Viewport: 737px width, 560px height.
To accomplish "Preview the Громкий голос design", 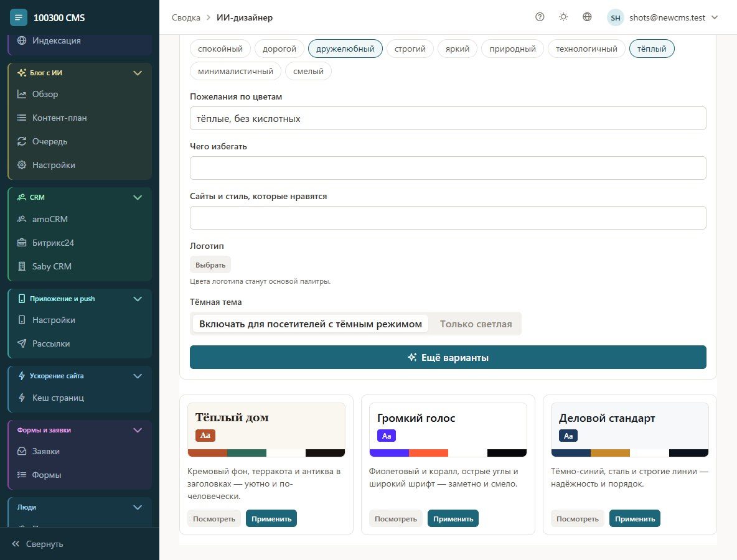I will (x=396, y=518).
